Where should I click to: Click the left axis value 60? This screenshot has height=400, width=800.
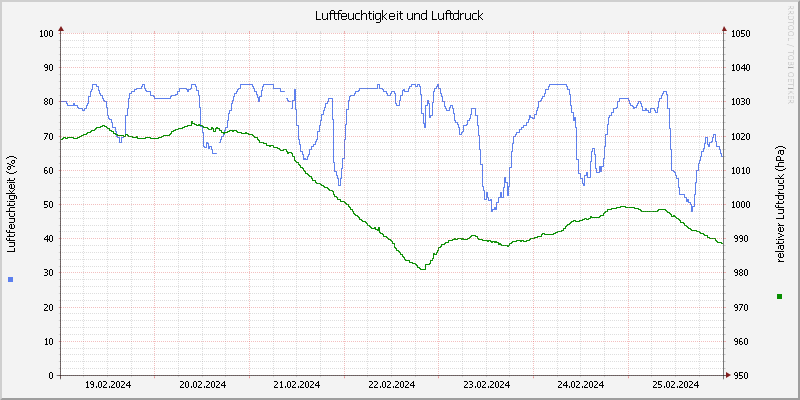point(48,170)
